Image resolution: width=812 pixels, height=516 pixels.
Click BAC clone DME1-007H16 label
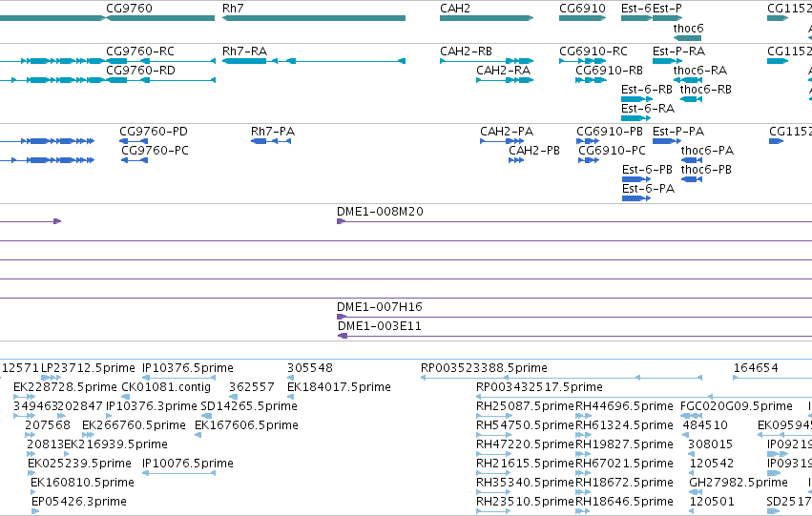tap(380, 307)
